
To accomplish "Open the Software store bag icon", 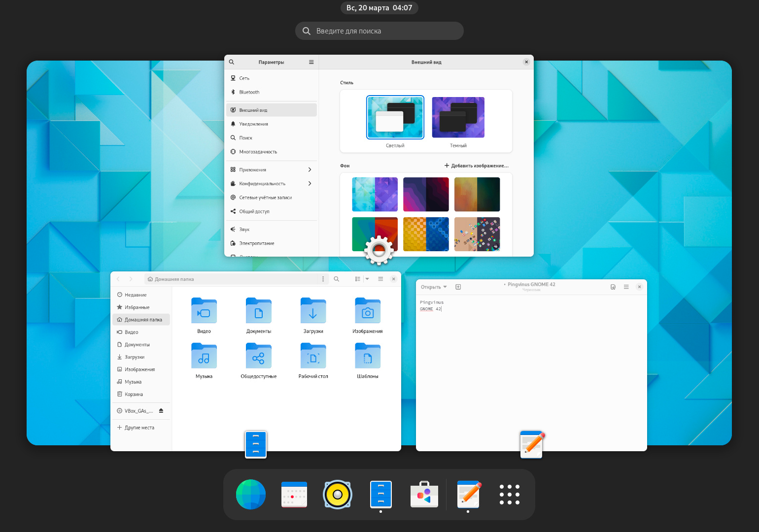I will click(x=424, y=494).
